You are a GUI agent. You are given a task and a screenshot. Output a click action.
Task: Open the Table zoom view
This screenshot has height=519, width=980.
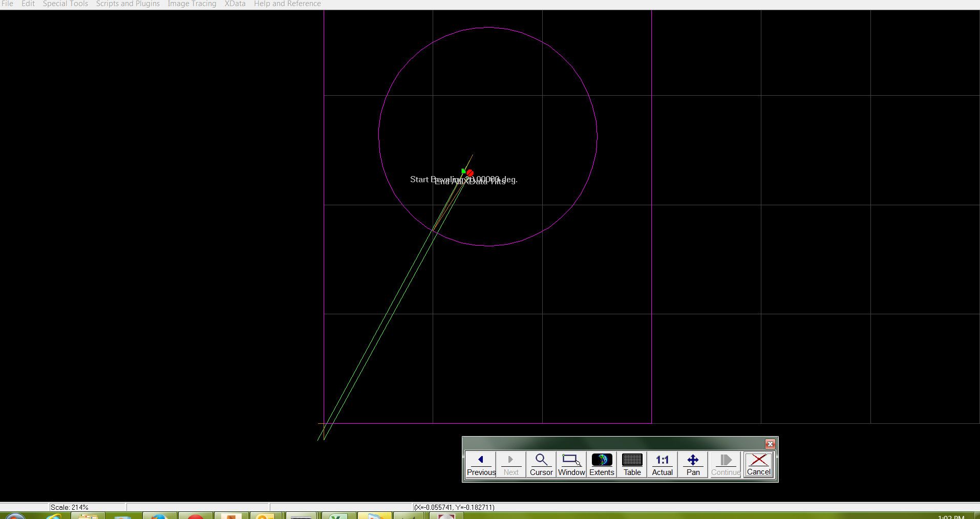pyautogui.click(x=631, y=464)
